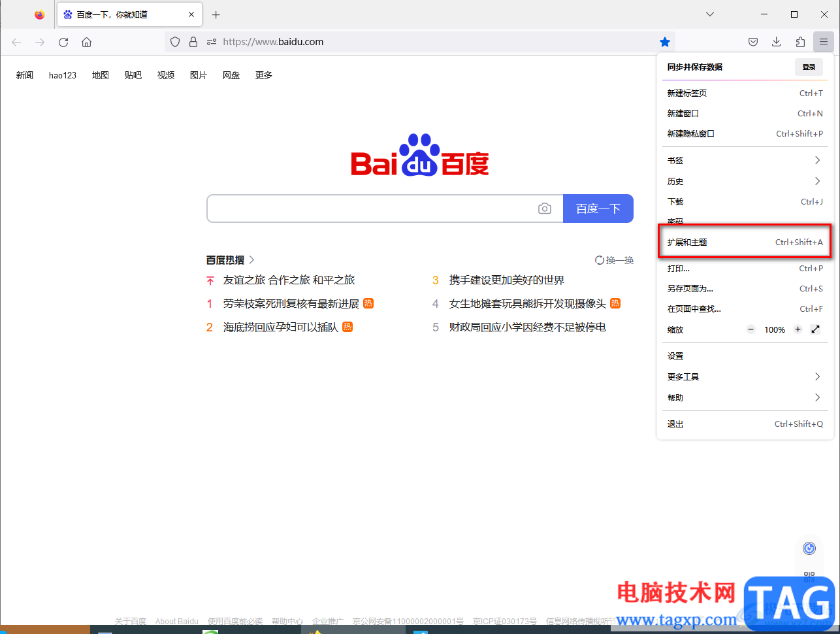Click the 登录 button in the menu
The width and height of the screenshot is (840, 634).
(x=809, y=67)
